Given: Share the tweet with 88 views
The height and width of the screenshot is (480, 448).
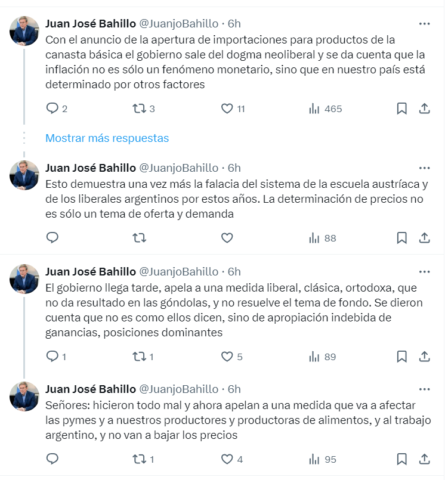Looking at the screenshot, I should (x=425, y=238).
